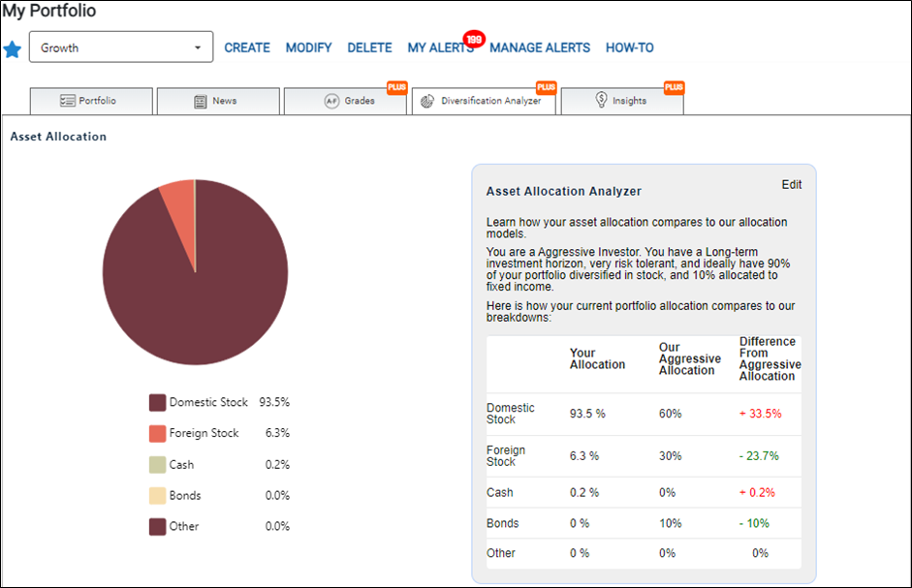Image resolution: width=912 pixels, height=588 pixels.
Task: Click the MODIFY portfolio link
Action: [309, 47]
